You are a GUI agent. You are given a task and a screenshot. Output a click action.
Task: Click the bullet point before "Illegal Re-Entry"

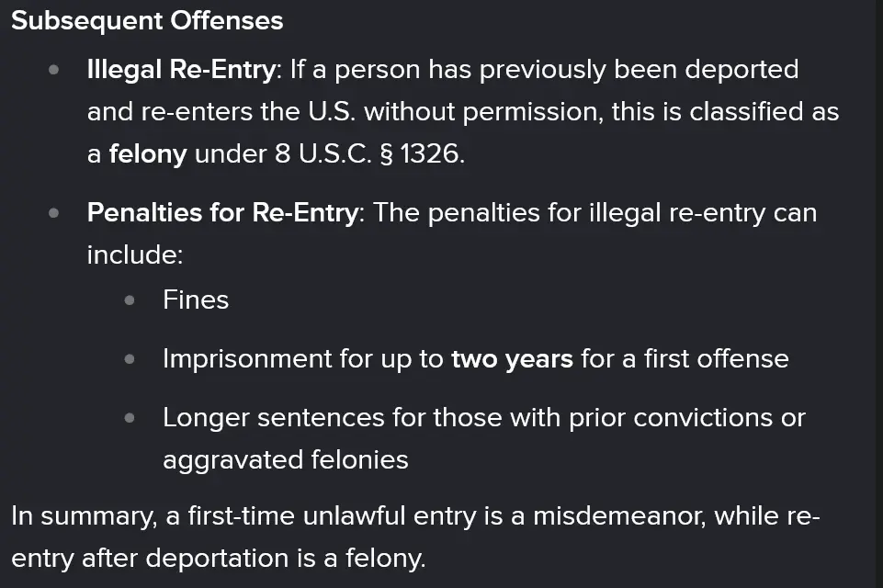[x=55, y=70]
